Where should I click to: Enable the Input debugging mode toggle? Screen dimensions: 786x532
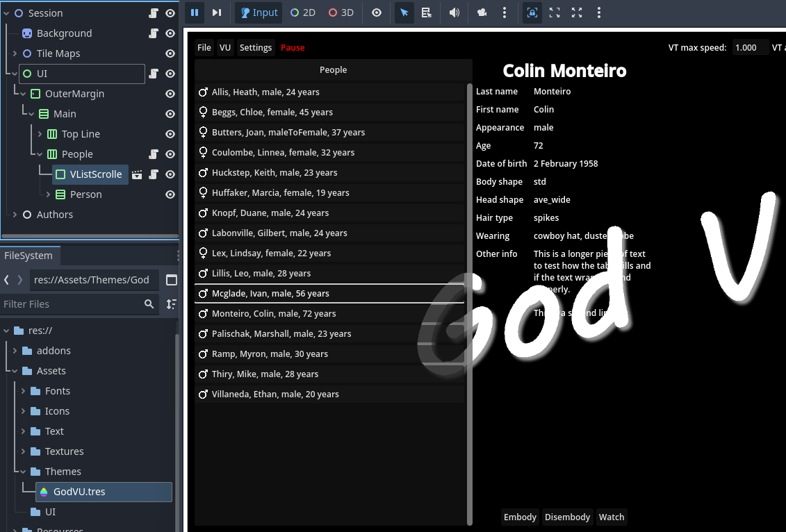click(x=258, y=13)
